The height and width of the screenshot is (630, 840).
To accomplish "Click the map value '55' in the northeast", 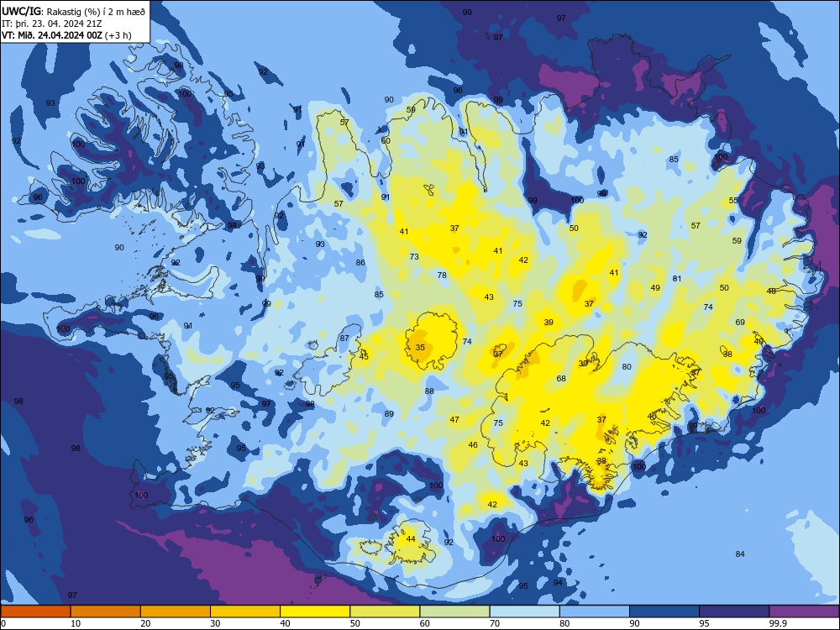I will click(x=733, y=201).
